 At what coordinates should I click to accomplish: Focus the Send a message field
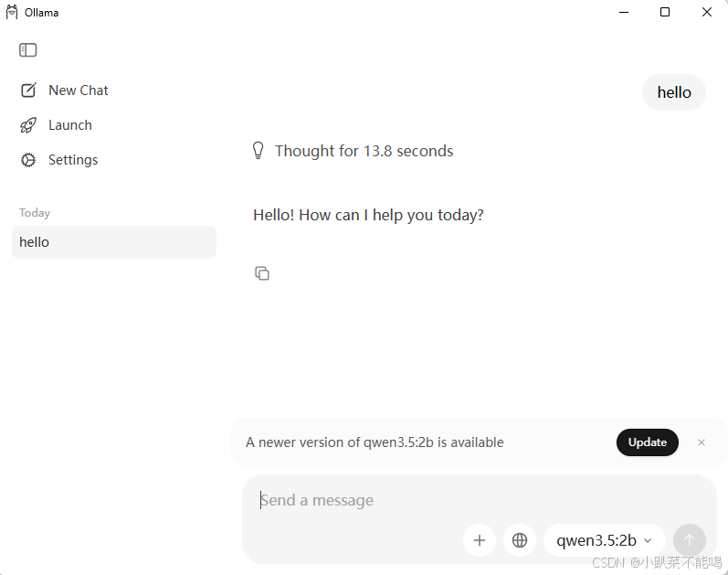480,500
